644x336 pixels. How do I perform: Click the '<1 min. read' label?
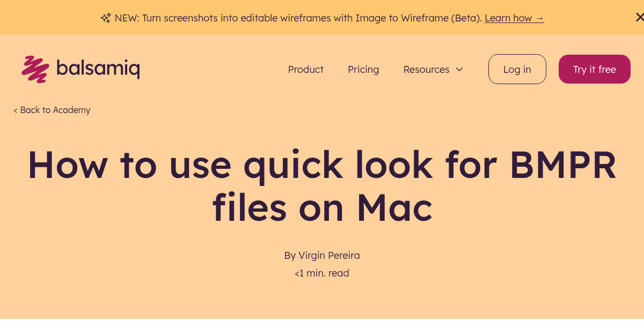point(321,273)
